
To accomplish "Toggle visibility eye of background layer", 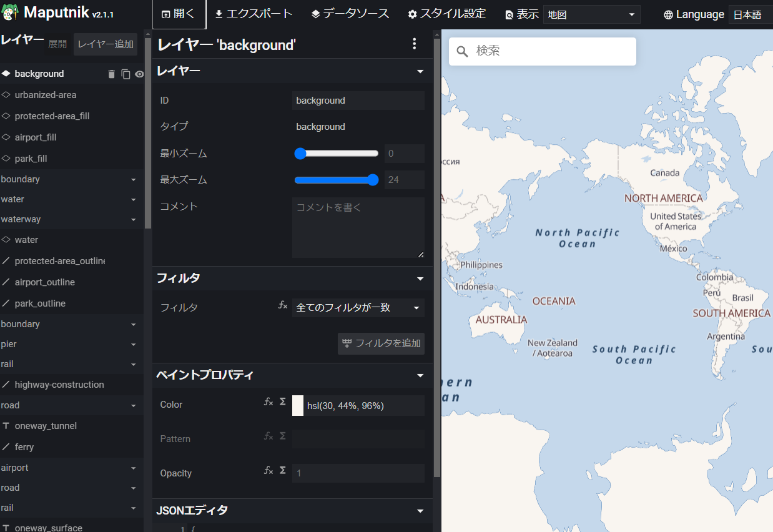I will click(139, 74).
